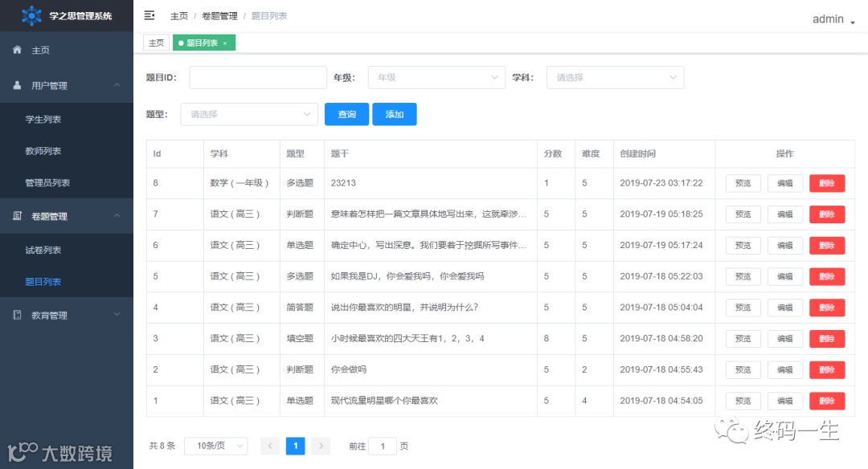Click the book icon beside 教育管理
The width and height of the screenshot is (868, 469).
click(17, 315)
